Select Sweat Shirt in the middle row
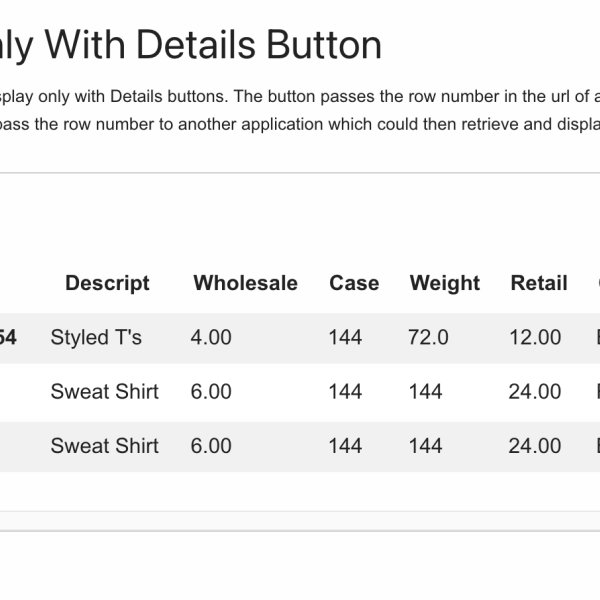The image size is (600, 600). coord(104,392)
